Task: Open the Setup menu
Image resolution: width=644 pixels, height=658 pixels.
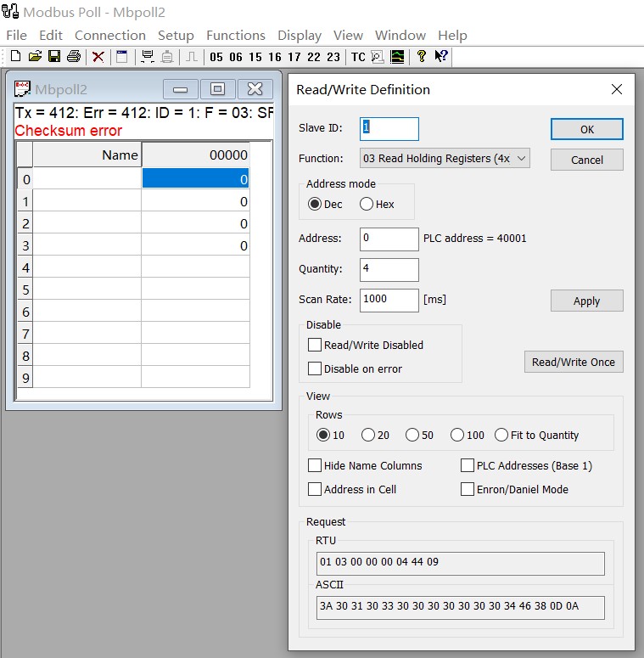Action: point(176,36)
